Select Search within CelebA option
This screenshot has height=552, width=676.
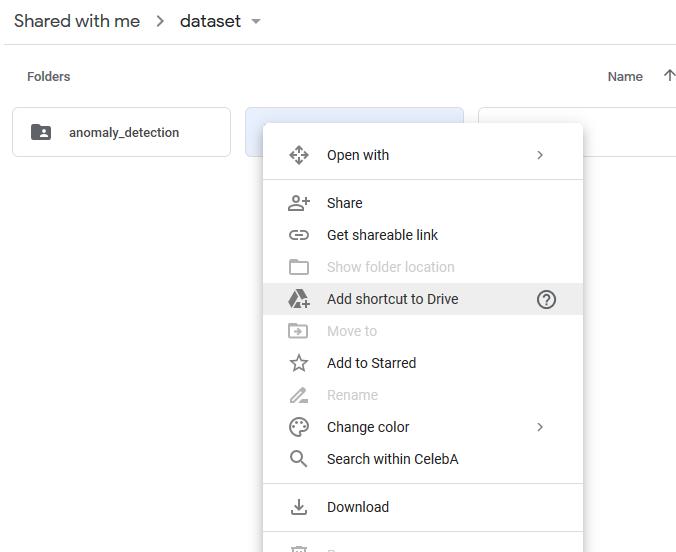(392, 459)
